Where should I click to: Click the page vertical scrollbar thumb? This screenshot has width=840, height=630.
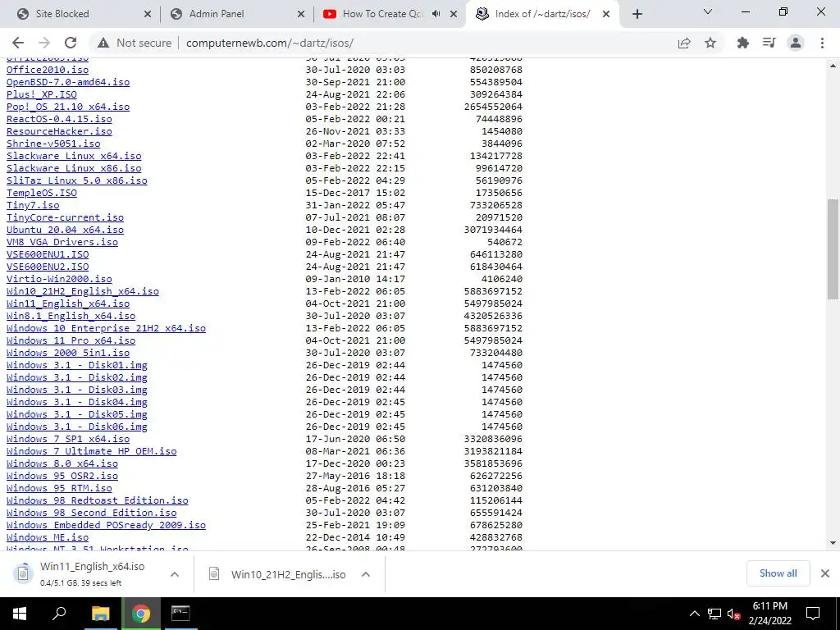pos(833,249)
